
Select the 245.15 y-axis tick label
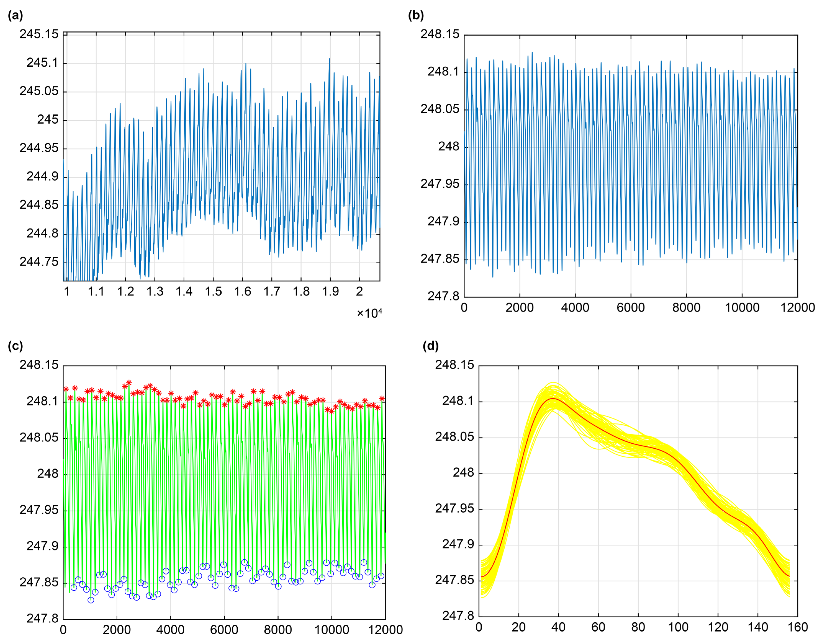pos(39,34)
